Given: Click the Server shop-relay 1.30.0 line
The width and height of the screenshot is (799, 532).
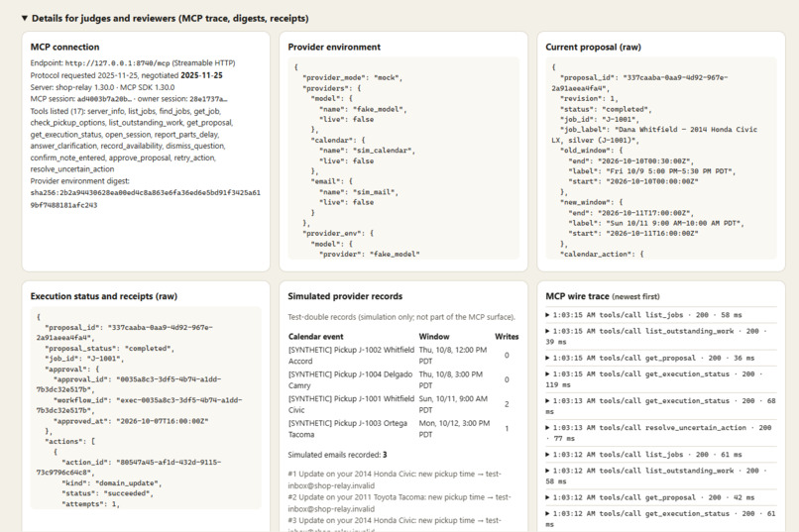Looking at the screenshot, I should 102,87.
